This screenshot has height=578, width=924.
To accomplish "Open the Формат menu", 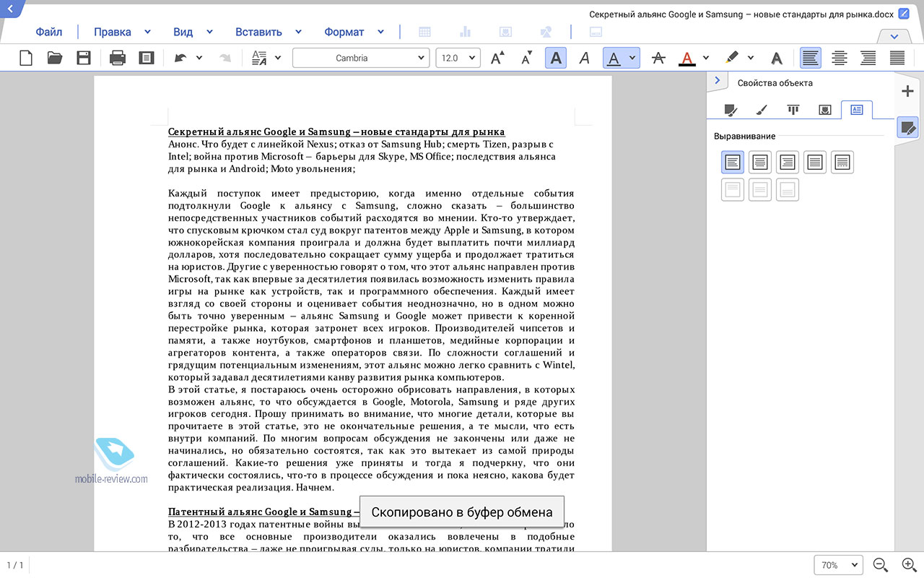I will click(x=354, y=32).
